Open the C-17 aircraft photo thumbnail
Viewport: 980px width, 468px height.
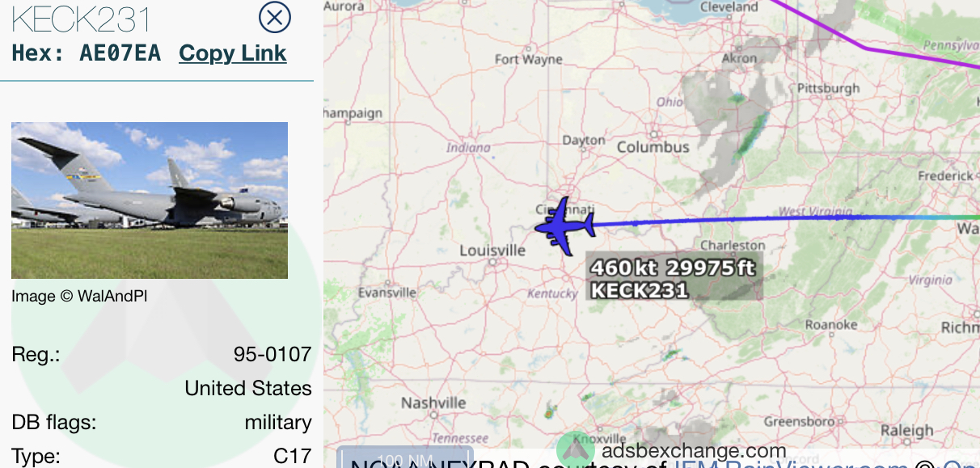150,200
